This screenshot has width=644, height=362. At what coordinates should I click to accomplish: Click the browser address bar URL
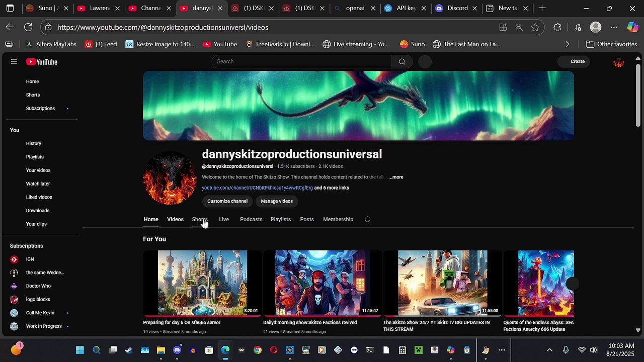pyautogui.click(x=163, y=27)
